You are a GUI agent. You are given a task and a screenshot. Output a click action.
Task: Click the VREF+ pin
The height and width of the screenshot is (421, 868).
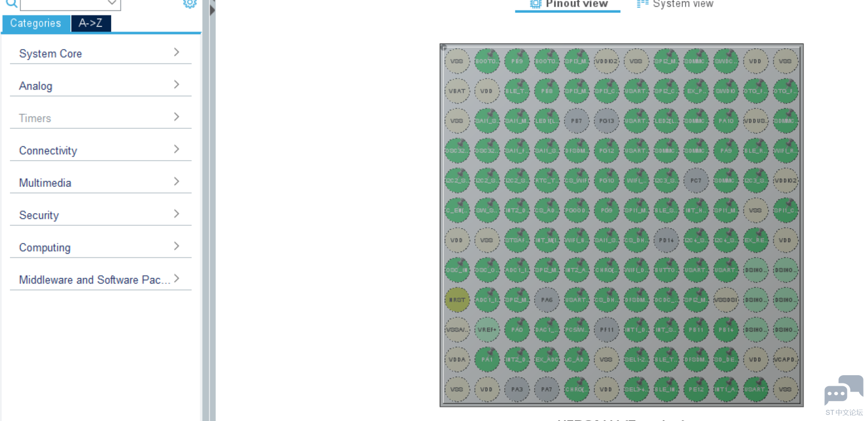point(487,330)
